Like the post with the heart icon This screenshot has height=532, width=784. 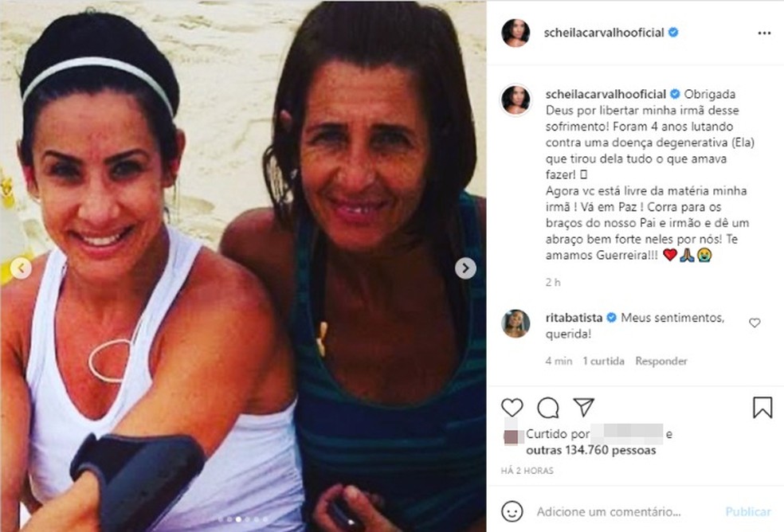click(x=512, y=408)
